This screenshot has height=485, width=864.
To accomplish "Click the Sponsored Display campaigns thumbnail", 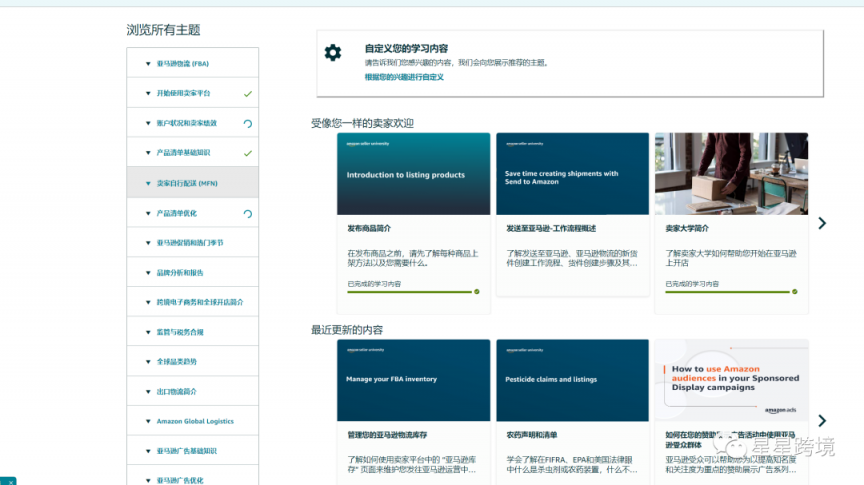I will click(731, 380).
